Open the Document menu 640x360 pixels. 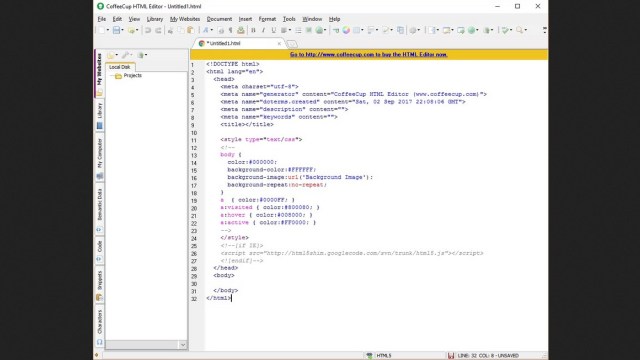tap(219, 19)
